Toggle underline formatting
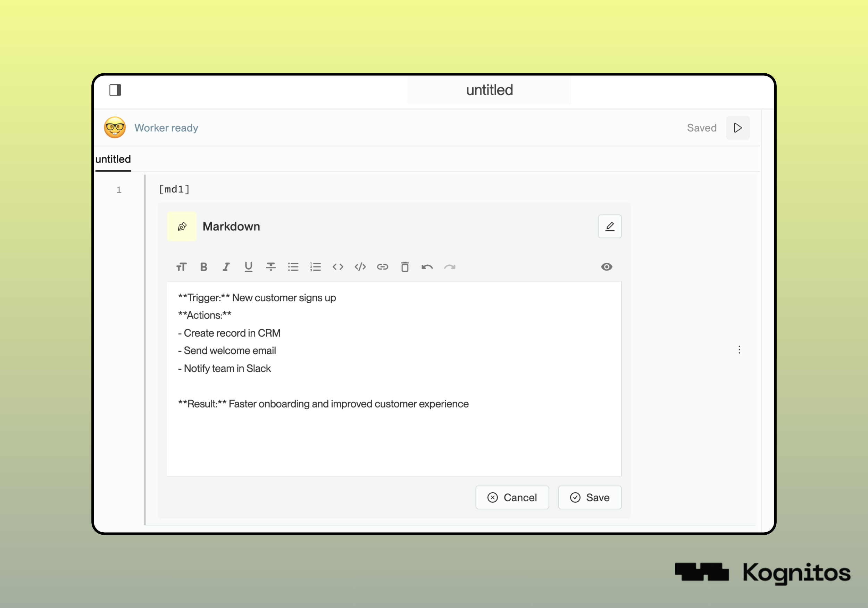Viewport: 868px width, 608px height. pos(248,267)
